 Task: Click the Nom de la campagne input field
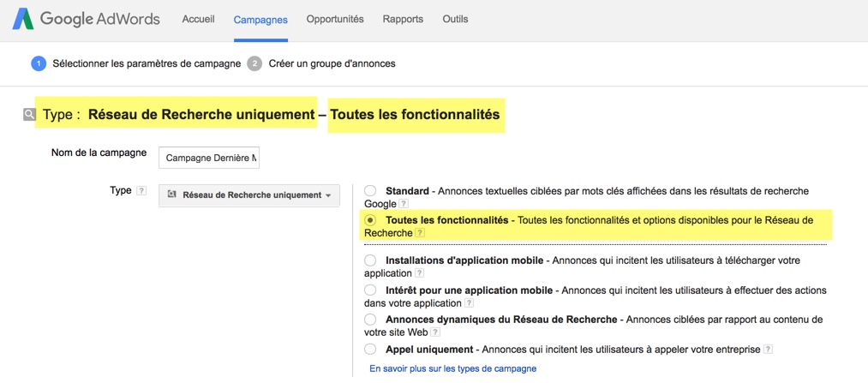[209, 158]
